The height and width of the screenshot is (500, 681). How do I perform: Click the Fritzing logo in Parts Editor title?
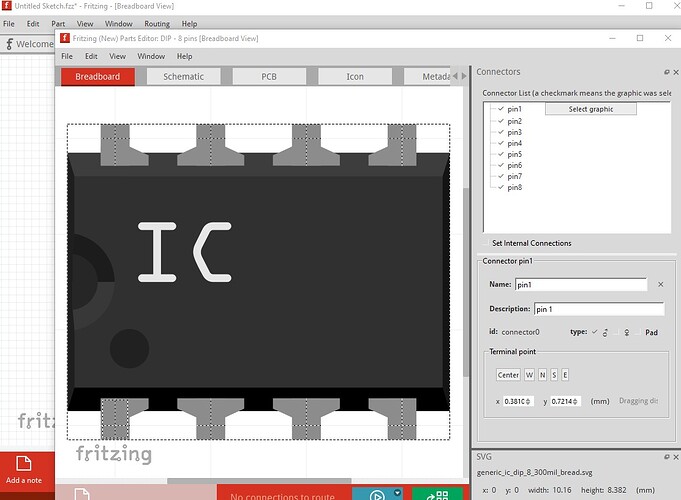click(65, 38)
